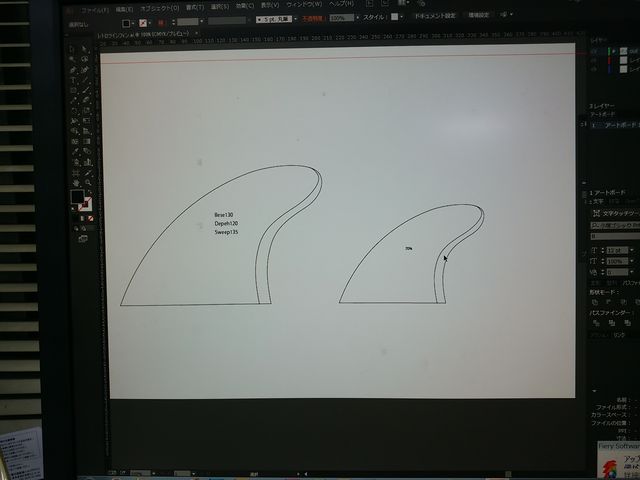Open the 書式(T) menu
Screen dimensions: 640x480
click(x=195, y=7)
